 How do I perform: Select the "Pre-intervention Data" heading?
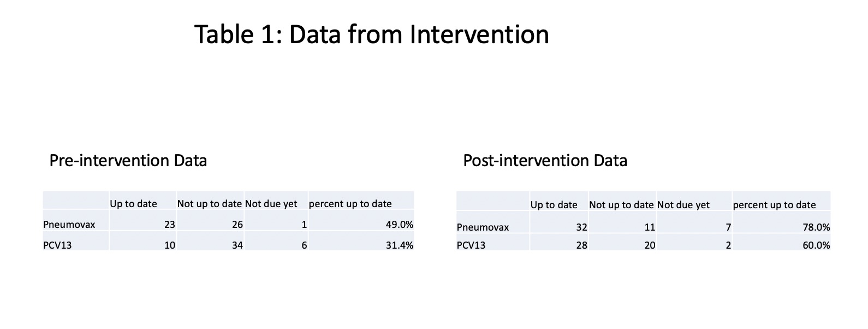click(x=128, y=161)
